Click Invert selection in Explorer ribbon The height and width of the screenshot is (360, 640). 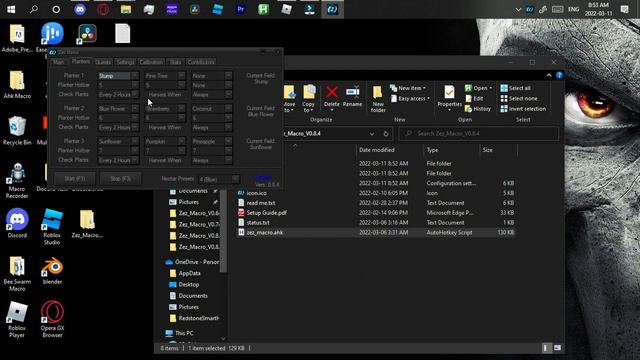click(x=523, y=109)
